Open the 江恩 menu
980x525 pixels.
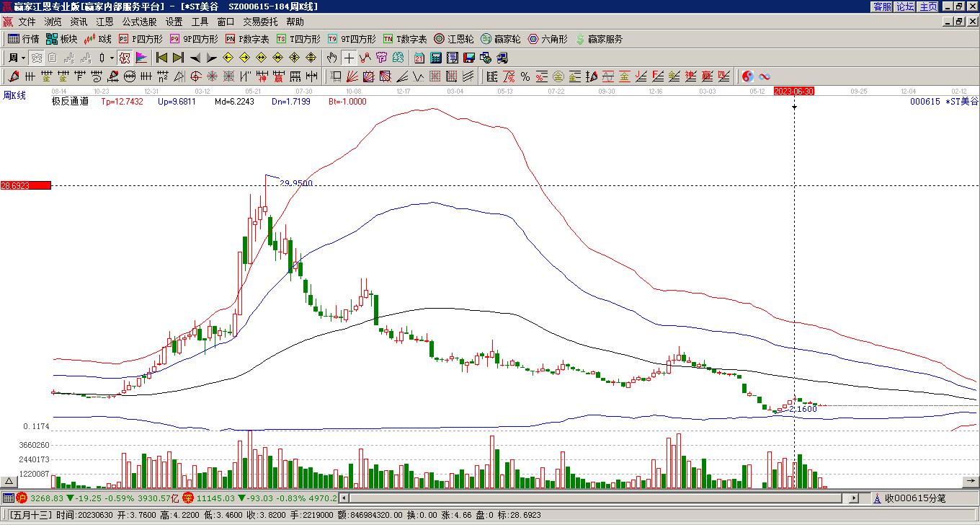[104, 22]
